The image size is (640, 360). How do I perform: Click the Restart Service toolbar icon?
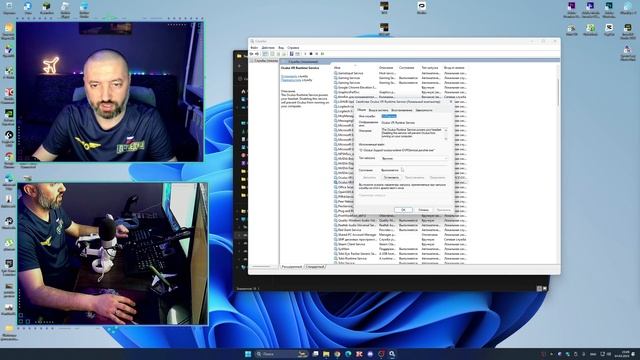pos(322,54)
